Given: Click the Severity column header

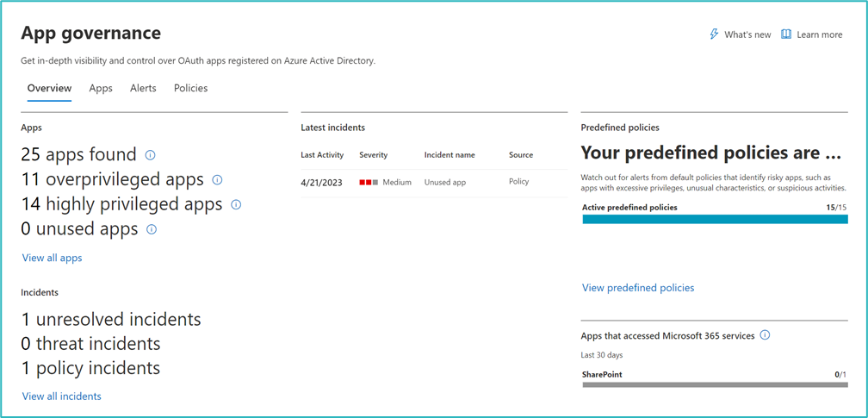Looking at the screenshot, I should point(373,155).
